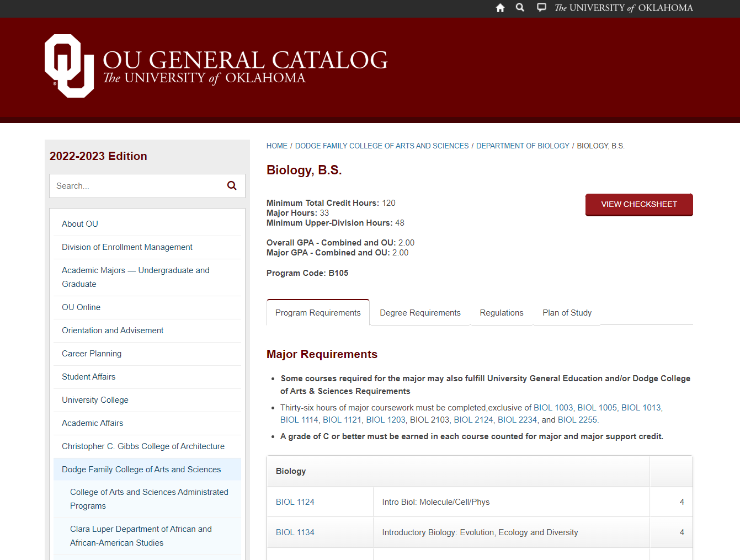Click Introductory Biology: Evolution, Ecology and Diversity

[x=480, y=532]
